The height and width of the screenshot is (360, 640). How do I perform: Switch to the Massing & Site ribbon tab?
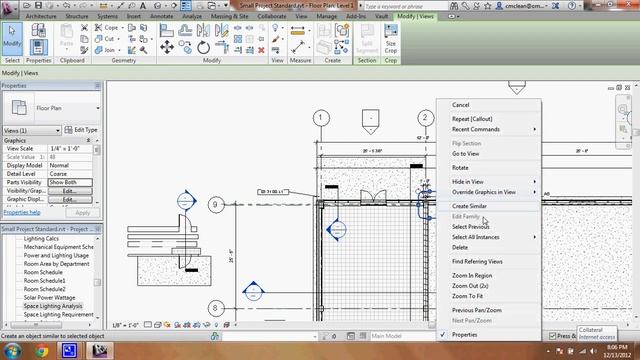tap(229, 16)
